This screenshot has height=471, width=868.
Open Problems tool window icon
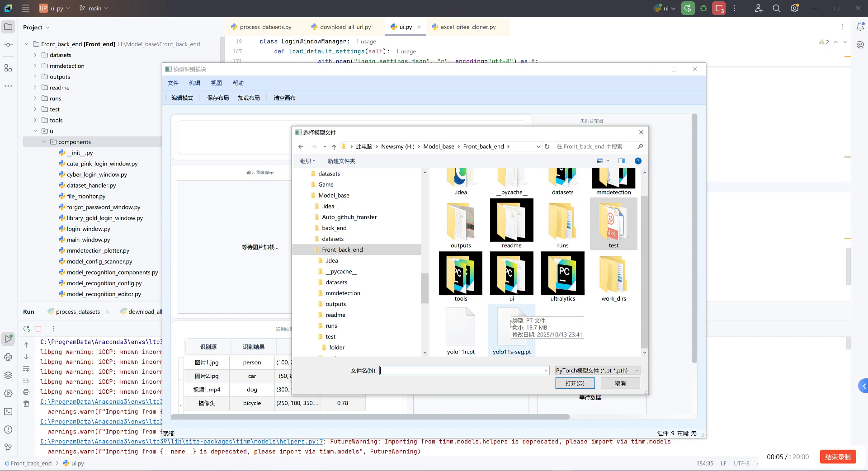click(8, 429)
